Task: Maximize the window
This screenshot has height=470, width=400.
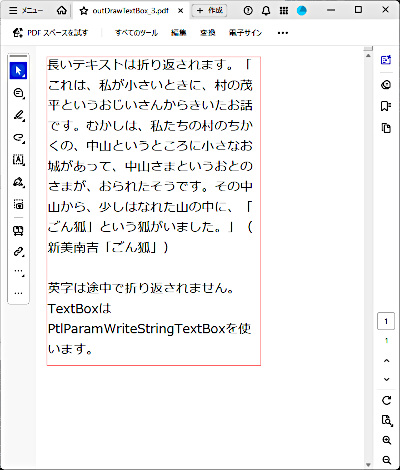Action: point(358,10)
